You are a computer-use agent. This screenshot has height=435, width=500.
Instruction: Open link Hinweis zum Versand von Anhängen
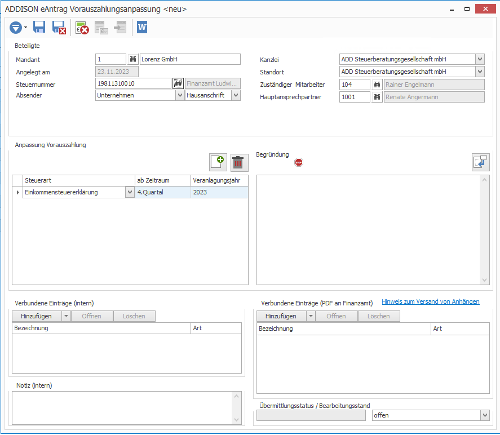tap(430, 302)
